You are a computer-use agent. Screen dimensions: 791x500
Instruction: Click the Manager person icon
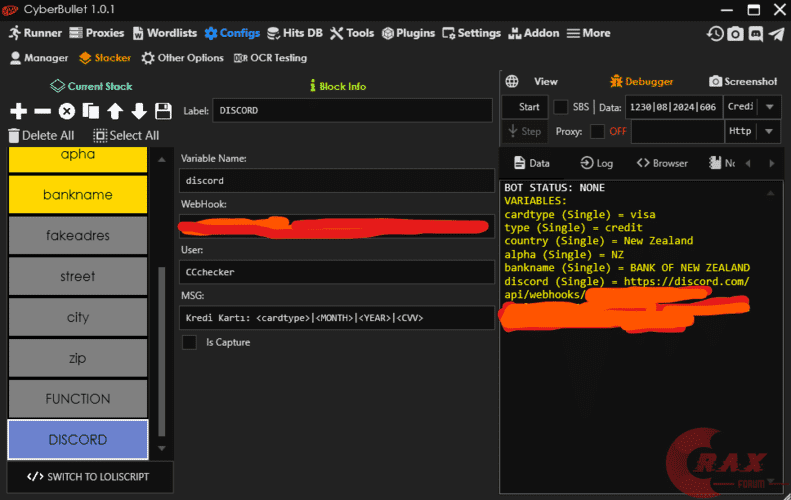click(16, 58)
